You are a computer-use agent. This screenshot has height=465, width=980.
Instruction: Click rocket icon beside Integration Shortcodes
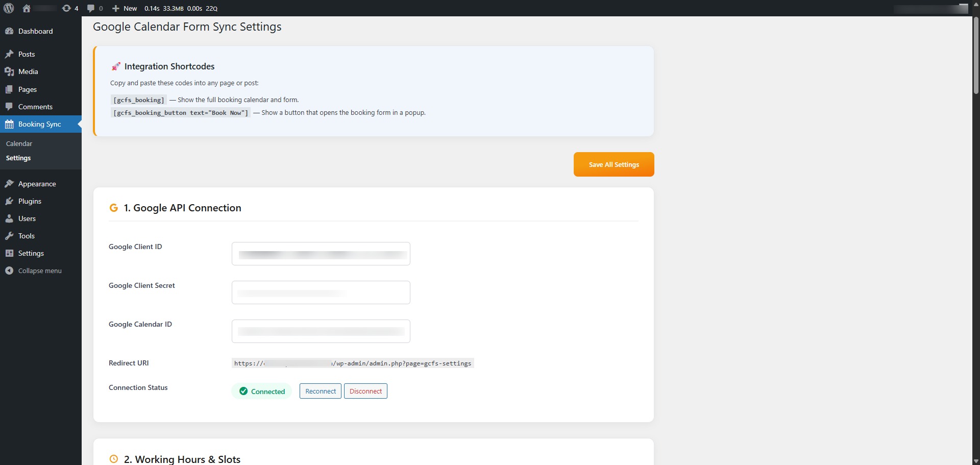[116, 66]
